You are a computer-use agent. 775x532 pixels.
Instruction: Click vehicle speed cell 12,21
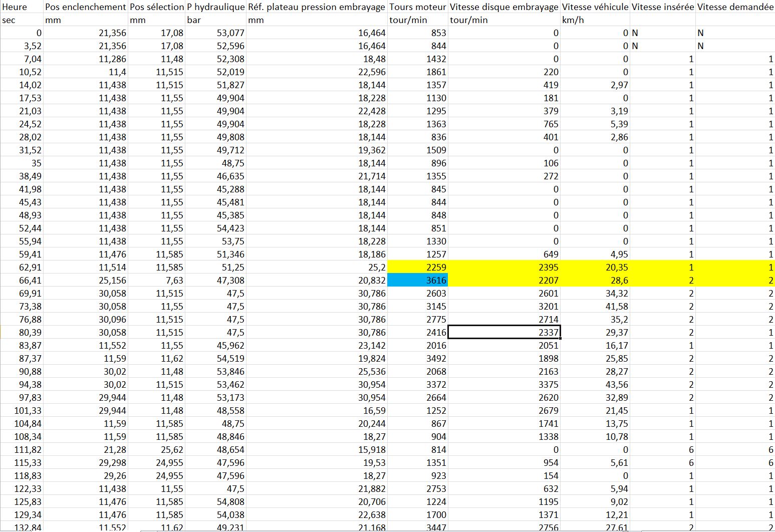point(595,514)
